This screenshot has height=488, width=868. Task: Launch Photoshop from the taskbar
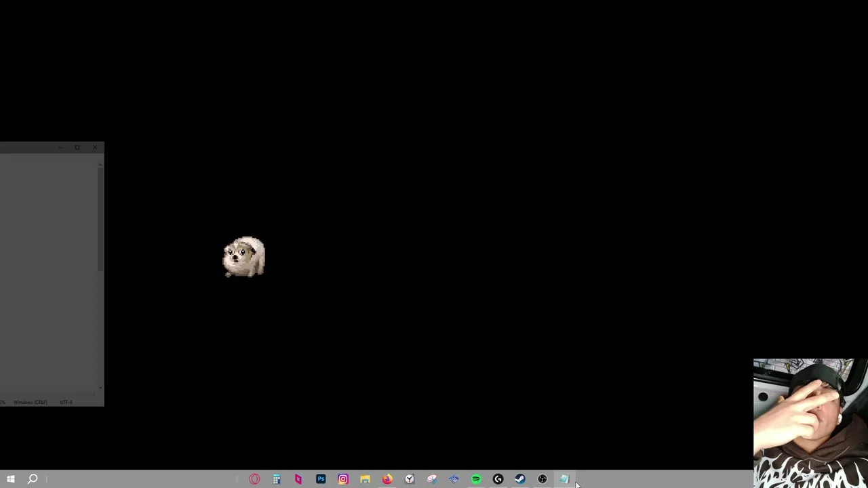click(321, 479)
